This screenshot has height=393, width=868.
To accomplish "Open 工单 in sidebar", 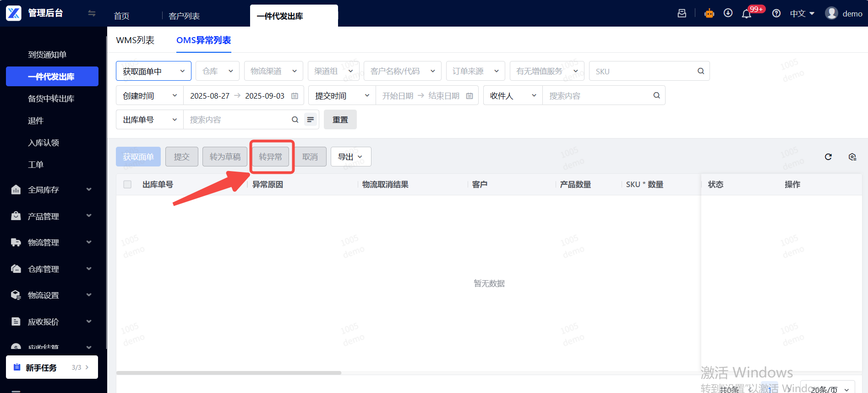I will (x=36, y=165).
